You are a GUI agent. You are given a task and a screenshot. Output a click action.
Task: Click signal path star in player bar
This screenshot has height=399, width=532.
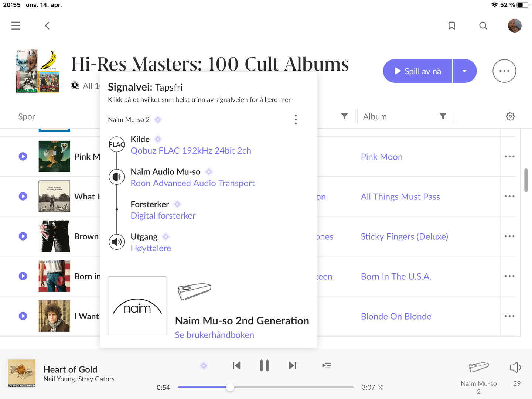pyautogui.click(x=204, y=366)
